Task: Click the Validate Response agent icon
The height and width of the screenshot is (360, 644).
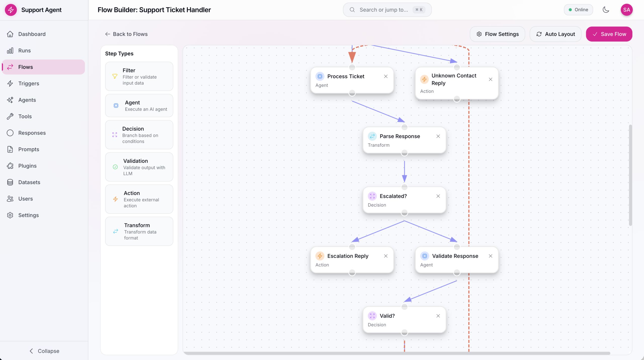Action: coord(424,256)
